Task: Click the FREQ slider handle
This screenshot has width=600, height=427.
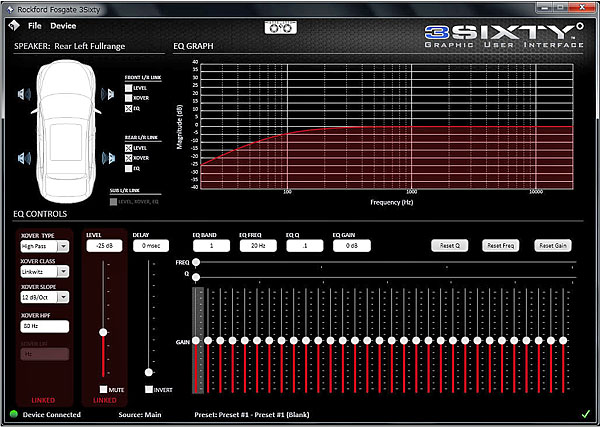Action: pyautogui.click(x=196, y=262)
